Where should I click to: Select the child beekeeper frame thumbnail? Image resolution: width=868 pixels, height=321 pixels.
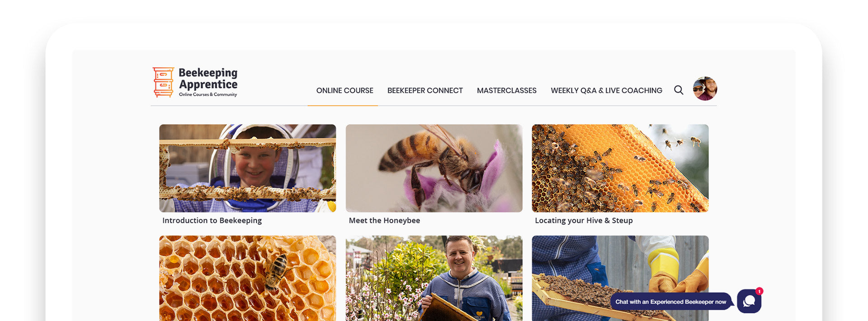[x=248, y=168]
